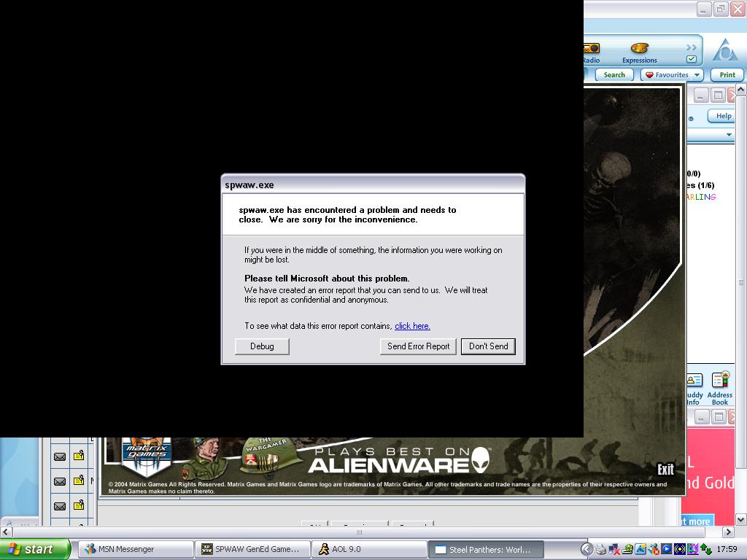Click the disconnected network tray icon
This screenshot has height=560, width=747.
click(614, 550)
